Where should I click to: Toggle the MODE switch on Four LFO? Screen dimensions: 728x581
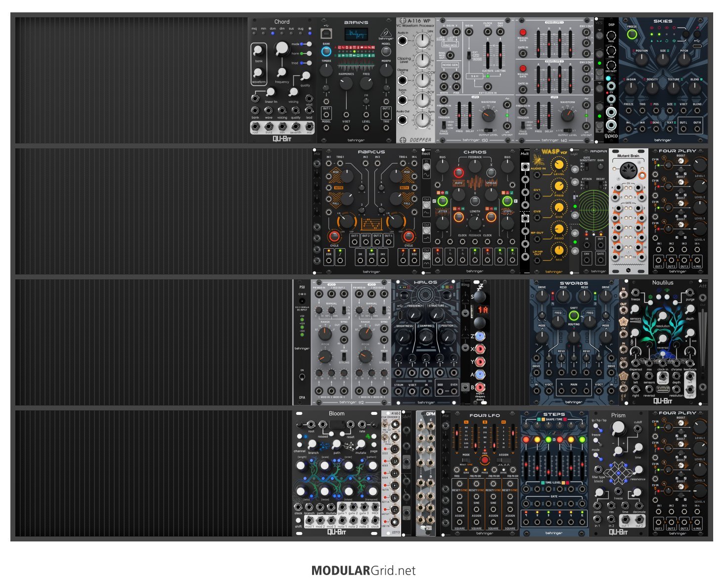coord(465,460)
